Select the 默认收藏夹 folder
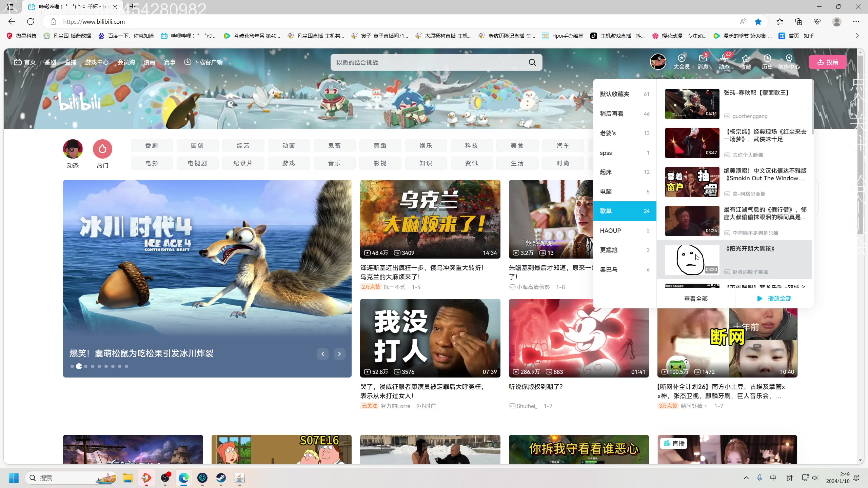The height and width of the screenshot is (488, 868). 625,94
